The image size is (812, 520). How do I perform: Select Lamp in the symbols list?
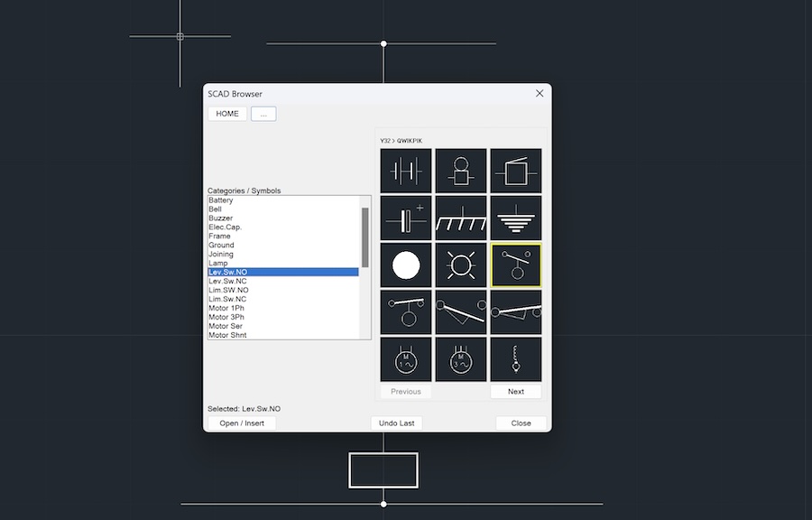[x=283, y=263]
